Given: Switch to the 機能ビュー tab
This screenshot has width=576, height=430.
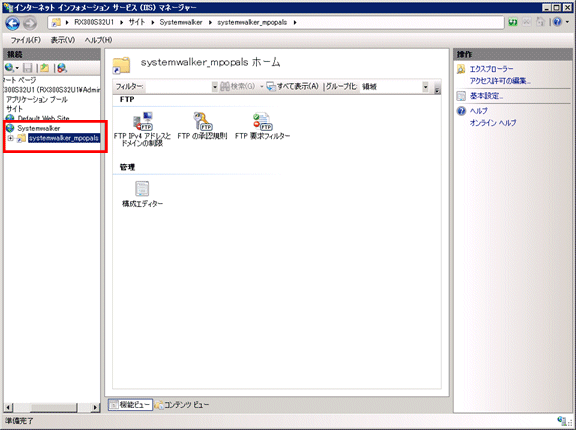Looking at the screenshot, I should click(x=130, y=405).
